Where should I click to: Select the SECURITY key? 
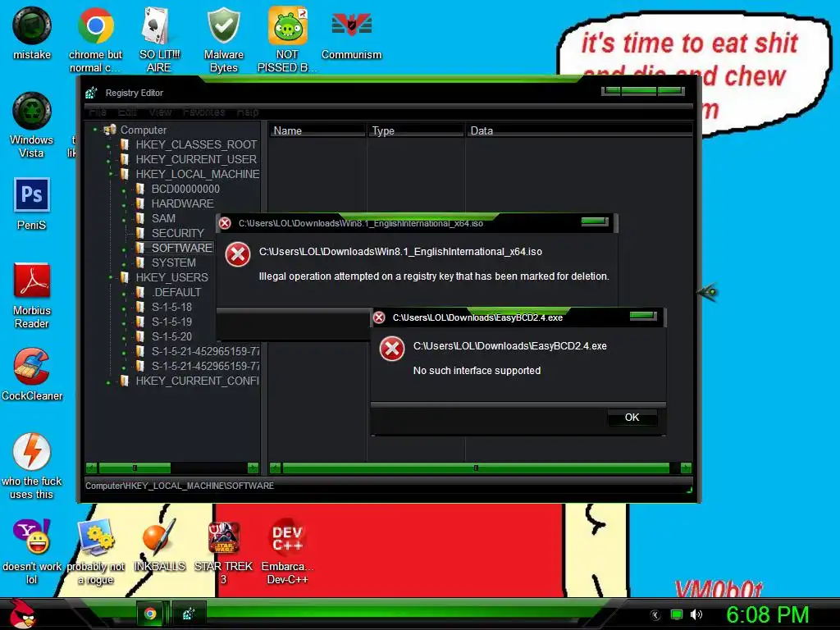[177, 233]
